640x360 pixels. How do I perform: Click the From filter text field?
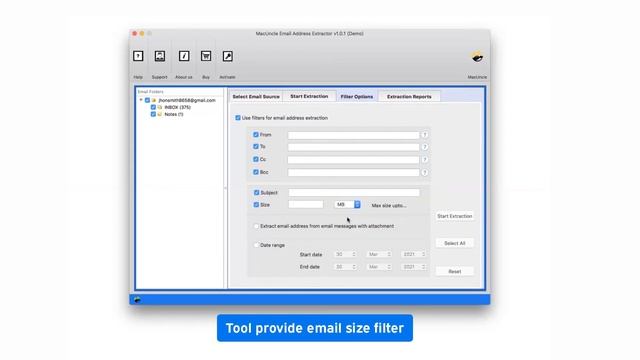click(x=353, y=135)
